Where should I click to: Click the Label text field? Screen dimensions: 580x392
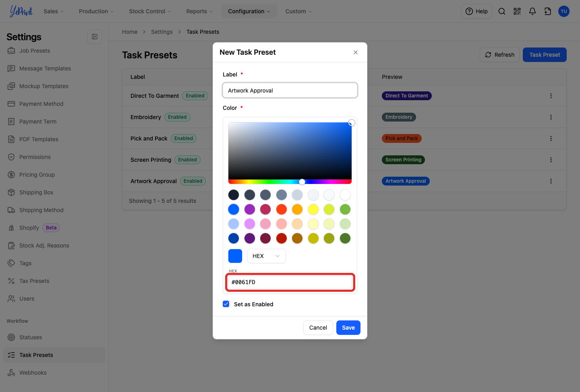(x=290, y=91)
